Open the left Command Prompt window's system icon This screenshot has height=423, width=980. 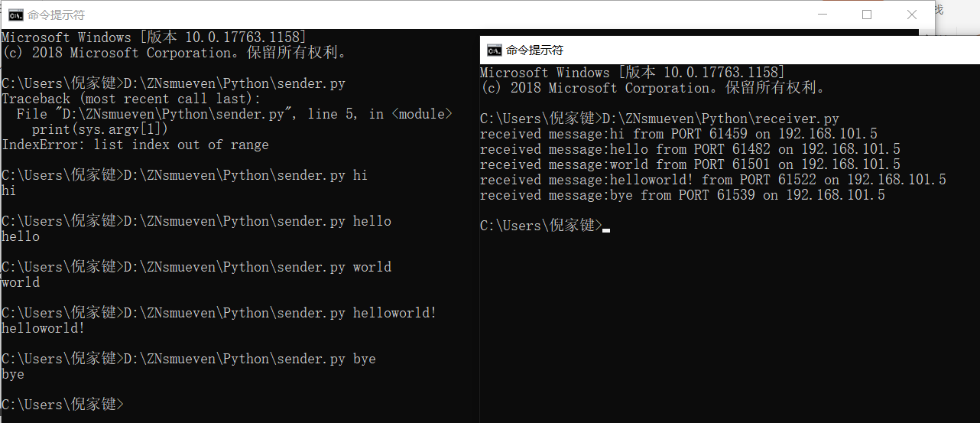pos(15,15)
